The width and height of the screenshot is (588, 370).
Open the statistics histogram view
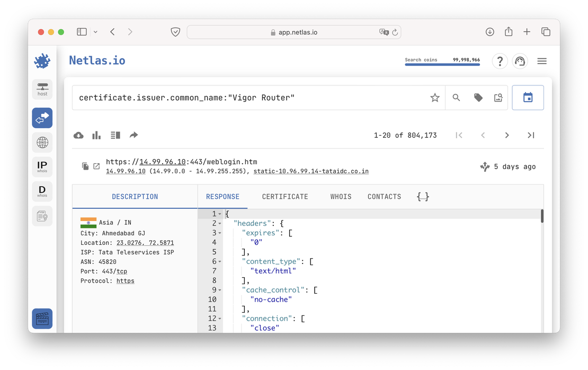pos(96,135)
